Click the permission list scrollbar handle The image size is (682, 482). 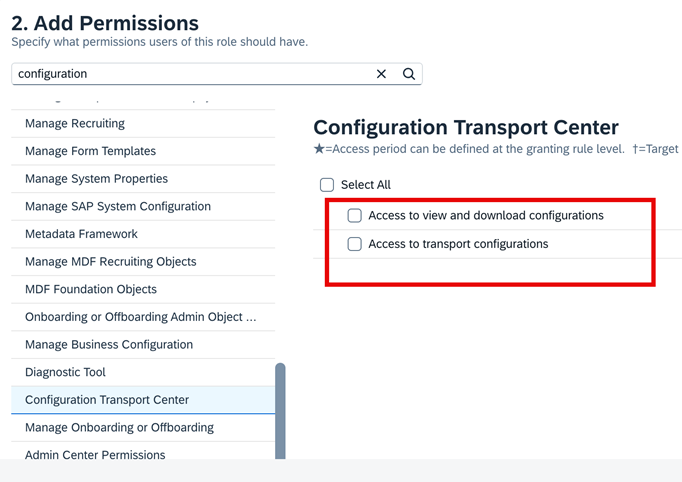[x=281, y=411]
